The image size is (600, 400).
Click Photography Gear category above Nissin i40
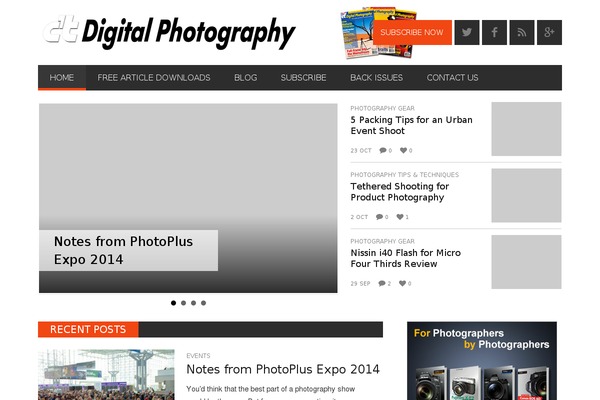coord(382,242)
